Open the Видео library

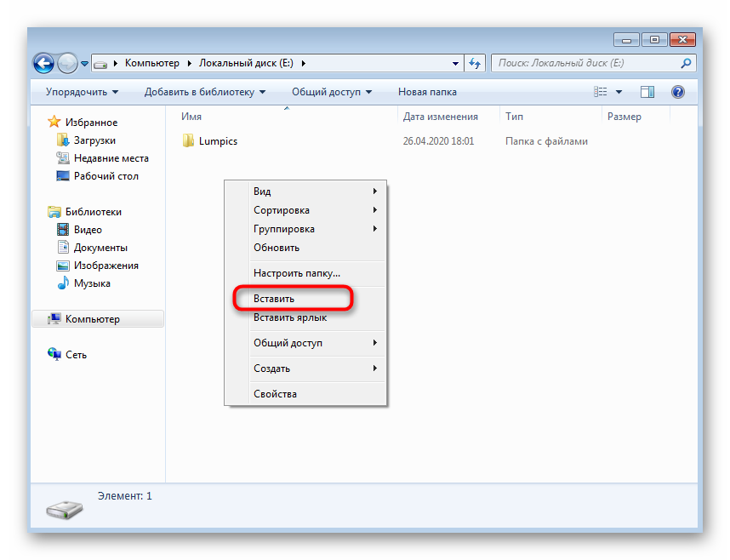click(x=87, y=230)
